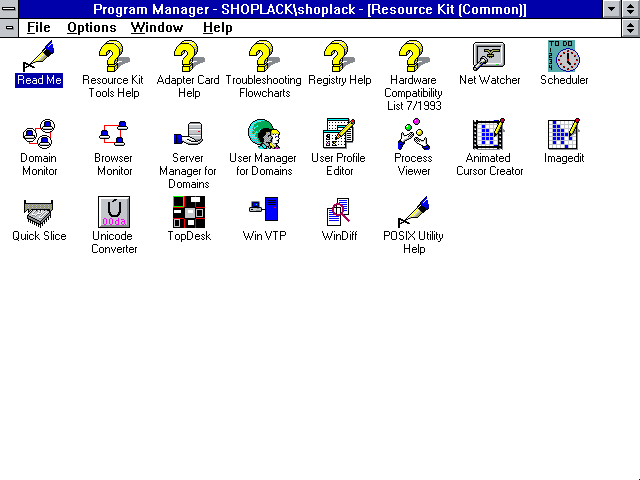Restore the Program Manager window size
The height and width of the screenshot is (480, 640).
(631, 9)
